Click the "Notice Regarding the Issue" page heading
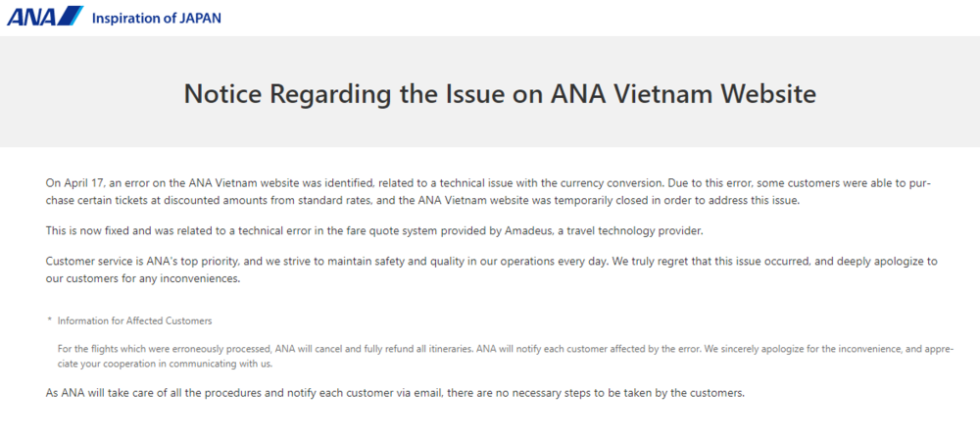The image size is (980, 441). click(500, 94)
